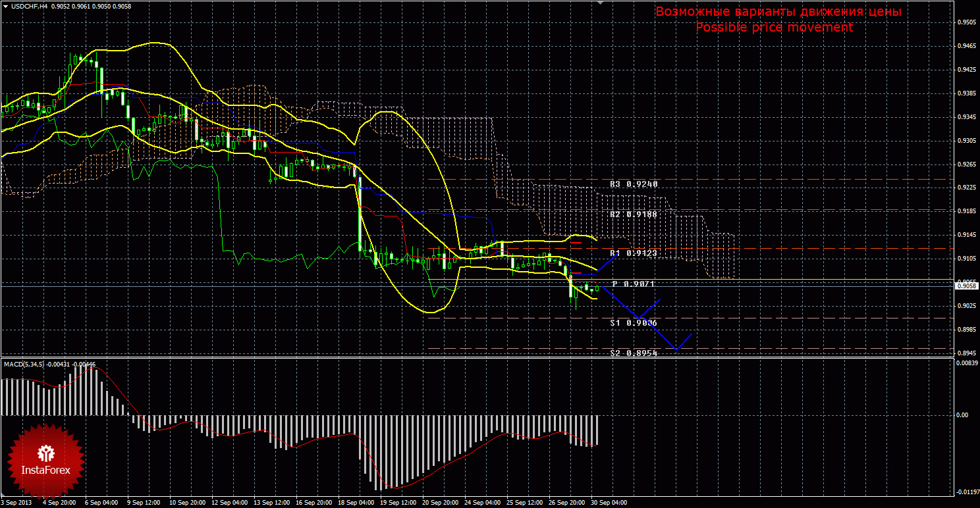This screenshot has height=508, width=980.
Task: Click the '20 Sep 20:00' time label
Action: click(x=440, y=503)
